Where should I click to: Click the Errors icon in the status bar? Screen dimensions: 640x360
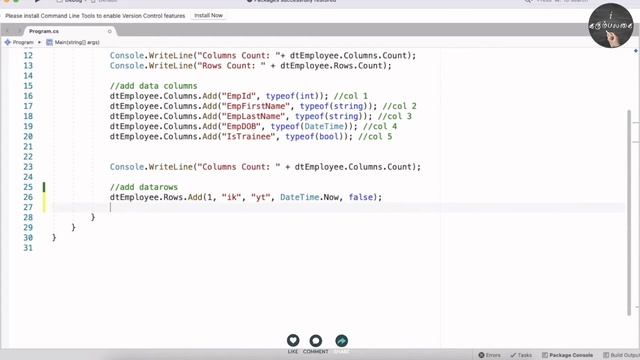(481, 355)
